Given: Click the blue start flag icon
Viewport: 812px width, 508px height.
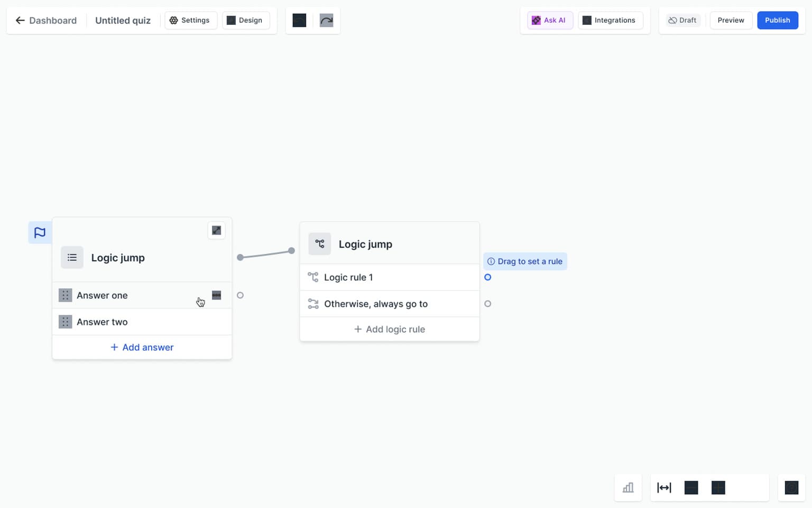Looking at the screenshot, I should [40, 232].
